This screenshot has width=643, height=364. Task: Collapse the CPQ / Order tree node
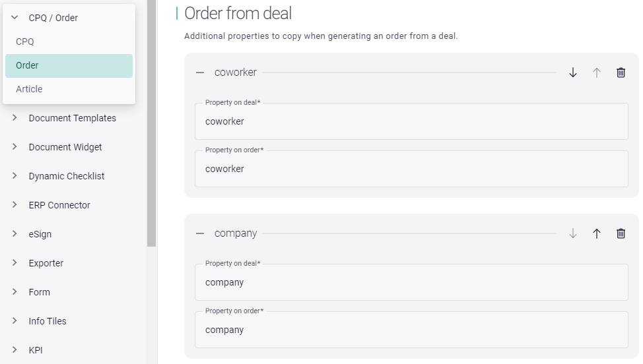[15, 18]
